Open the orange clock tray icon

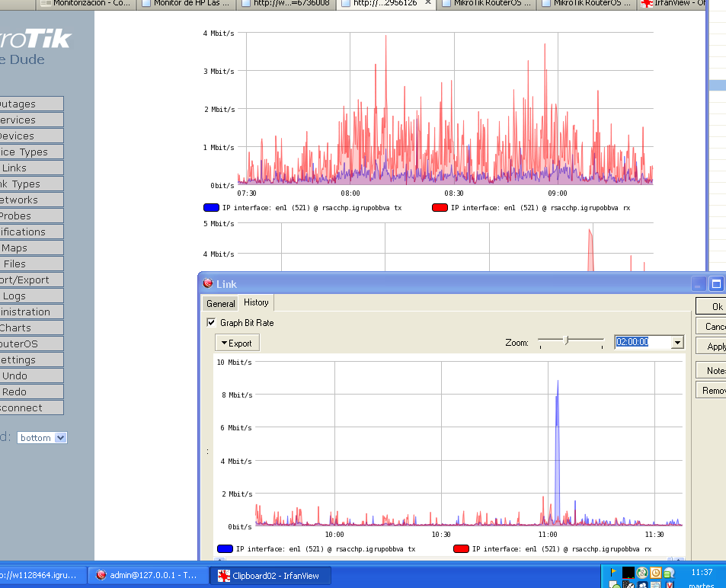656,573
